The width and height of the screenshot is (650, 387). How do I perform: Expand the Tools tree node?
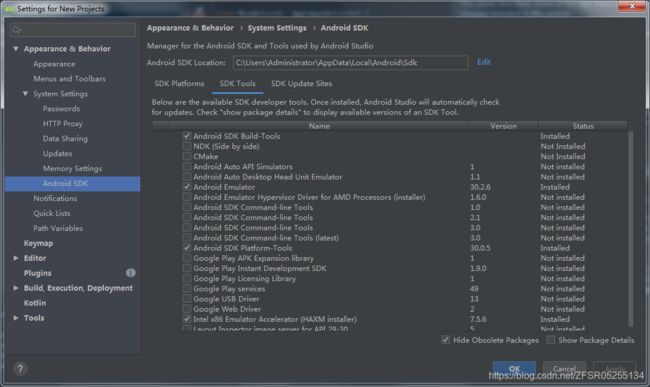click(15, 318)
